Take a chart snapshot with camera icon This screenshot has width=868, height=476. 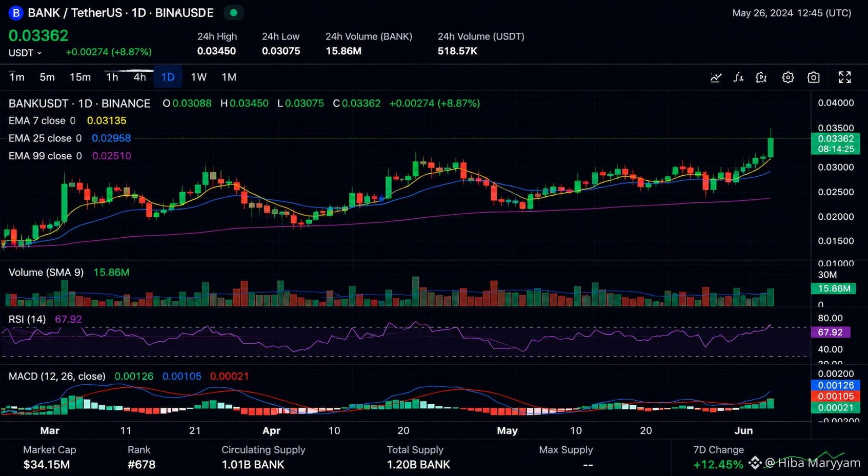814,77
